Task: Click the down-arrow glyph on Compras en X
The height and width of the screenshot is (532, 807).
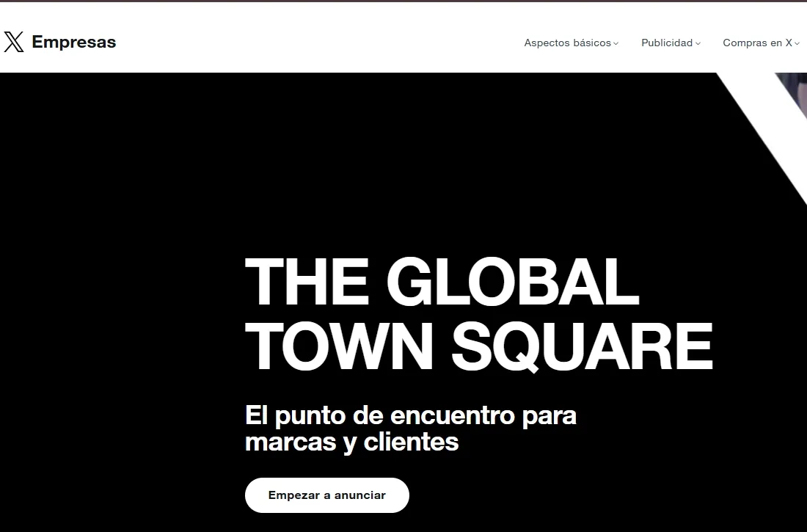Action: click(x=797, y=43)
